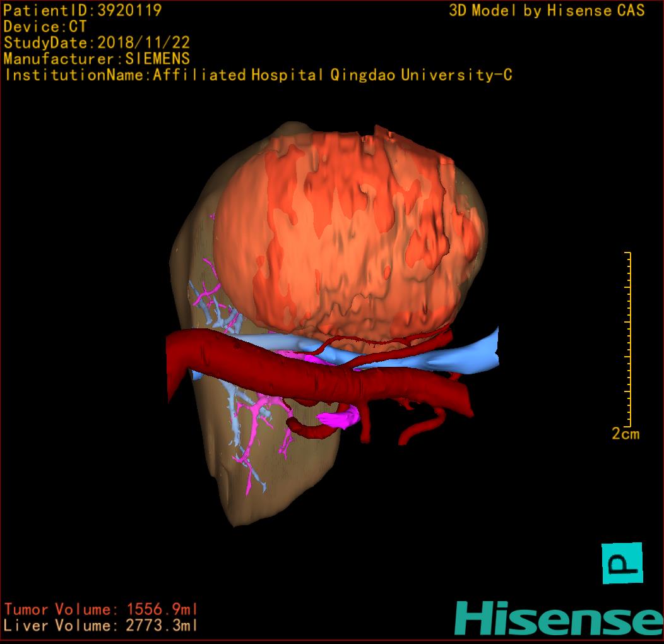Image resolution: width=664 pixels, height=644 pixels.
Task: Click the Tumor Volume 1556.9ml readout
Action: (101, 609)
